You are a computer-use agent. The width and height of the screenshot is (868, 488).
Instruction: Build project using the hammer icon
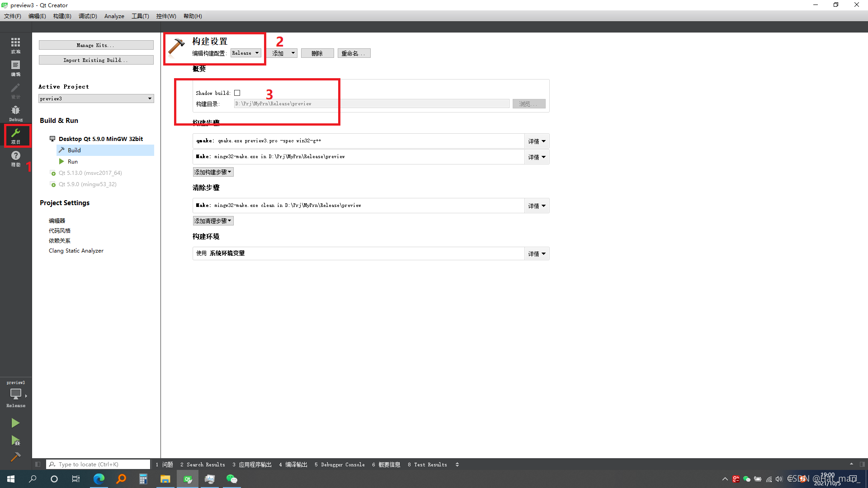pyautogui.click(x=15, y=457)
